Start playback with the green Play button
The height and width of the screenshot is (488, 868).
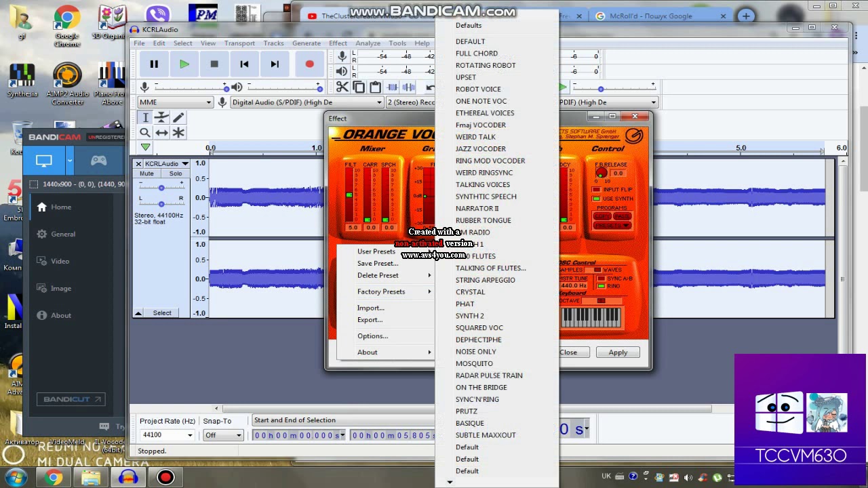184,64
